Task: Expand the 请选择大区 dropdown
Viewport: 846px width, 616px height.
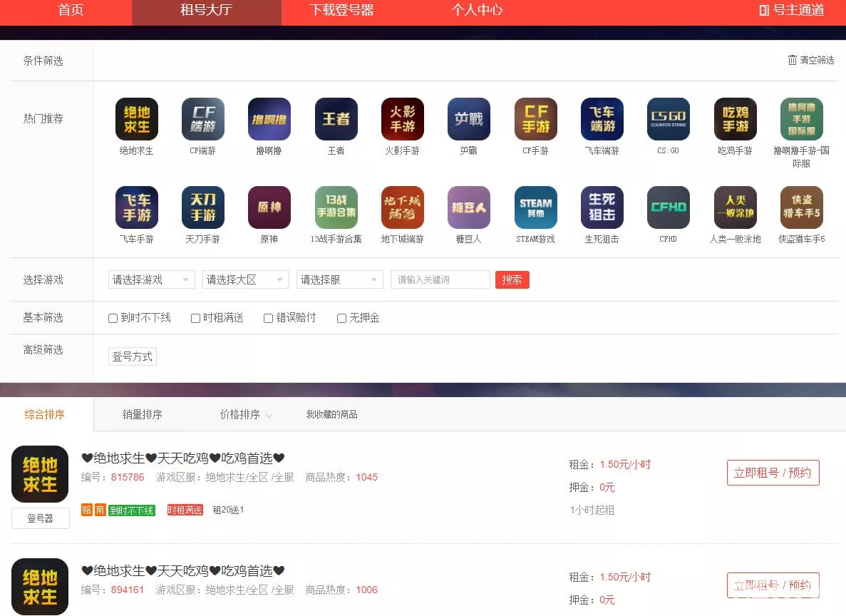Action: coord(245,279)
